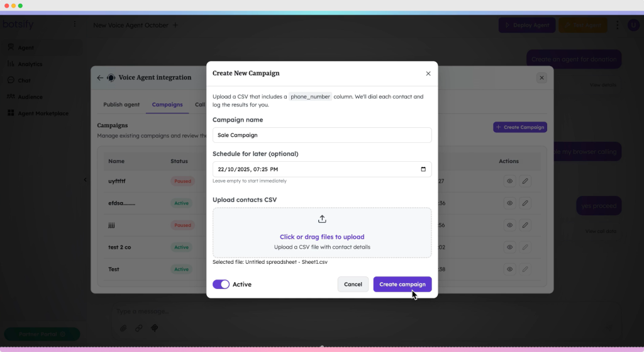
Task: View the efdsa campaign details
Action: point(509,203)
